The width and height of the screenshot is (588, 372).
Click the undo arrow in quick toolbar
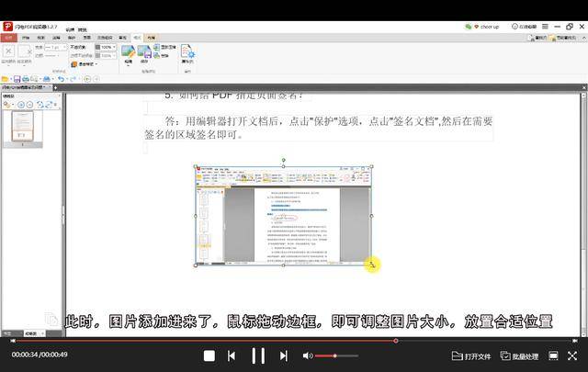(61, 79)
